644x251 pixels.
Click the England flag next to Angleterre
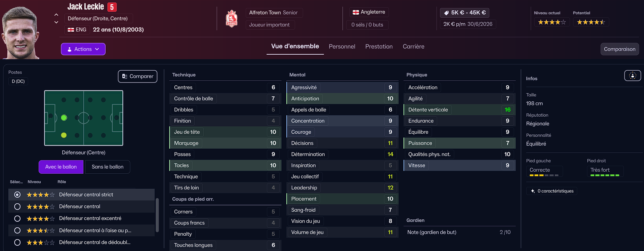point(356,12)
